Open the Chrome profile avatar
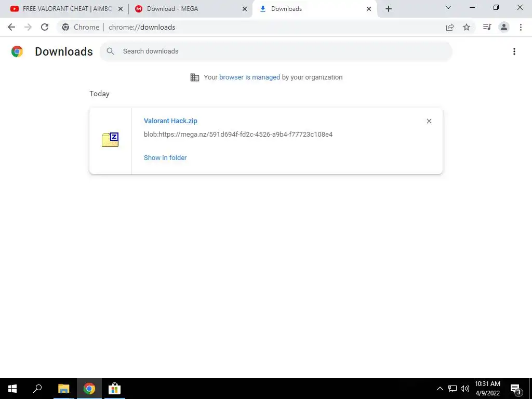Image resolution: width=532 pixels, height=399 pixels. click(x=504, y=27)
